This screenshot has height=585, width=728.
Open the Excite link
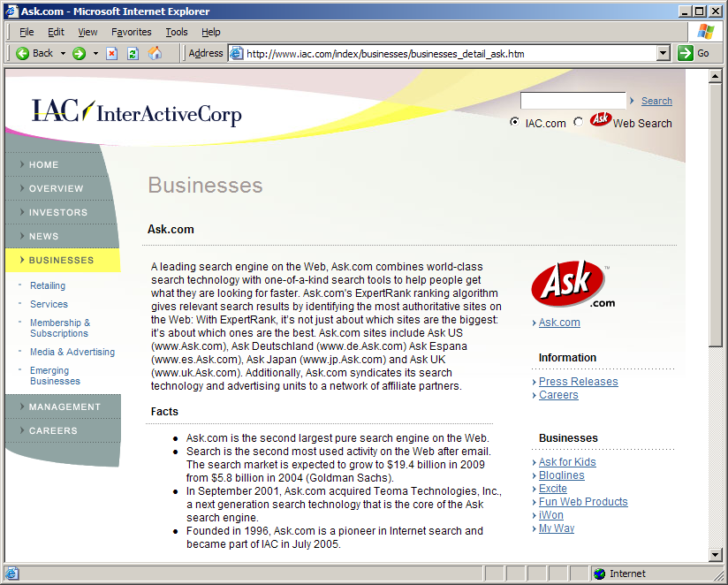tap(552, 489)
